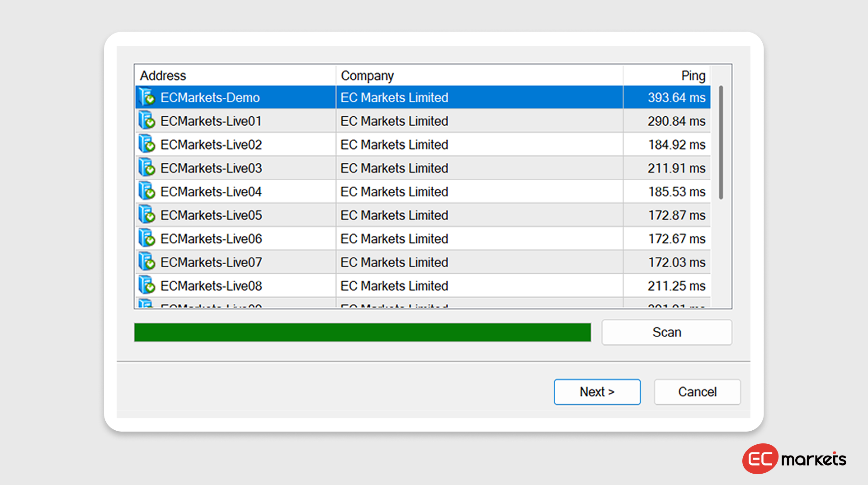Click EC Markets Limited in the Live05 row

coord(394,215)
